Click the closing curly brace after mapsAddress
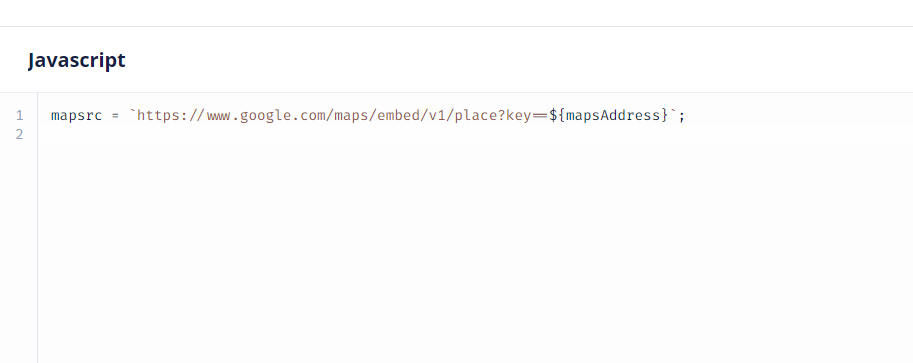Image resolution: width=913 pixels, height=363 pixels. tap(665, 115)
